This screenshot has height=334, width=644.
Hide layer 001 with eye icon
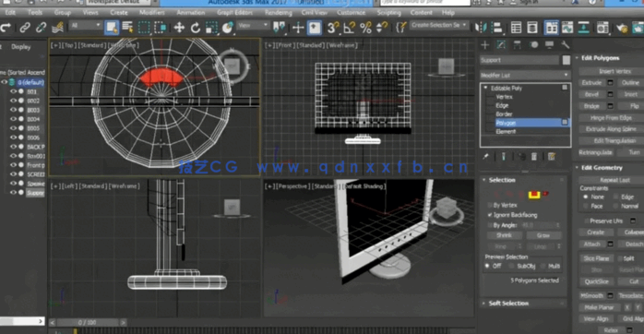tap(13, 91)
